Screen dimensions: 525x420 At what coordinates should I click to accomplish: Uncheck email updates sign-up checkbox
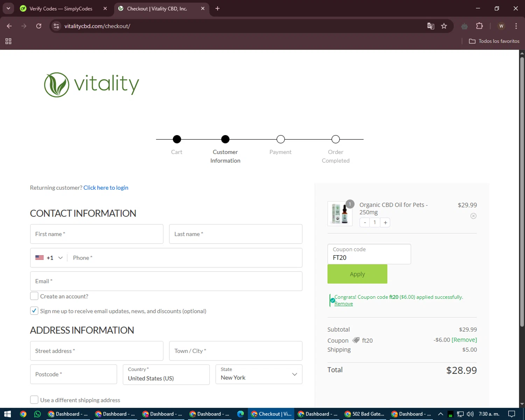(34, 311)
